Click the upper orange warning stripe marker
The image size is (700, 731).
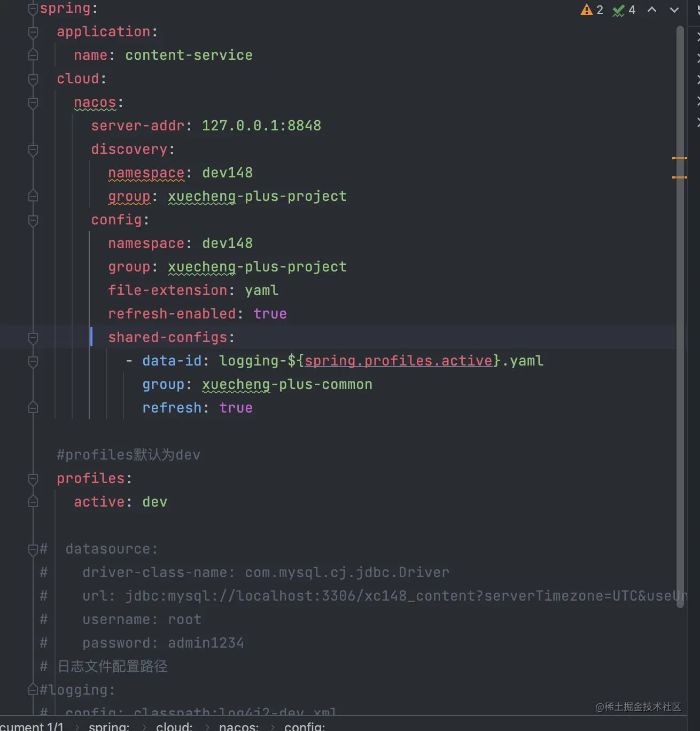(x=679, y=158)
